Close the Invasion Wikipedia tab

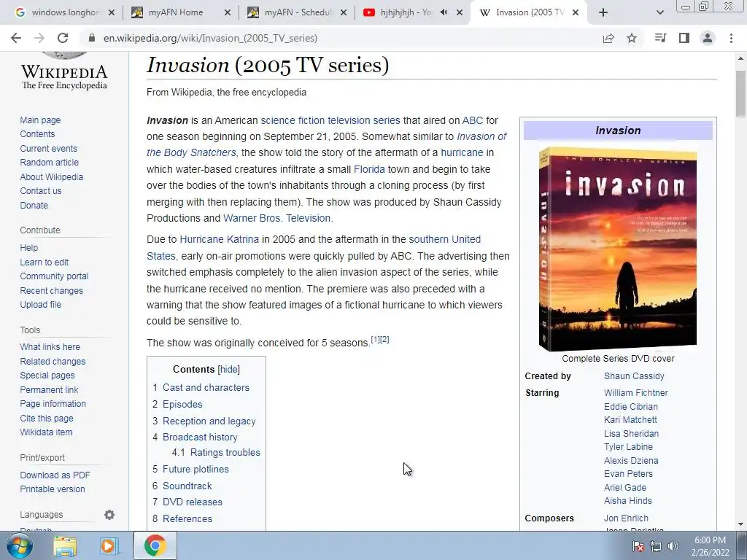(x=576, y=12)
